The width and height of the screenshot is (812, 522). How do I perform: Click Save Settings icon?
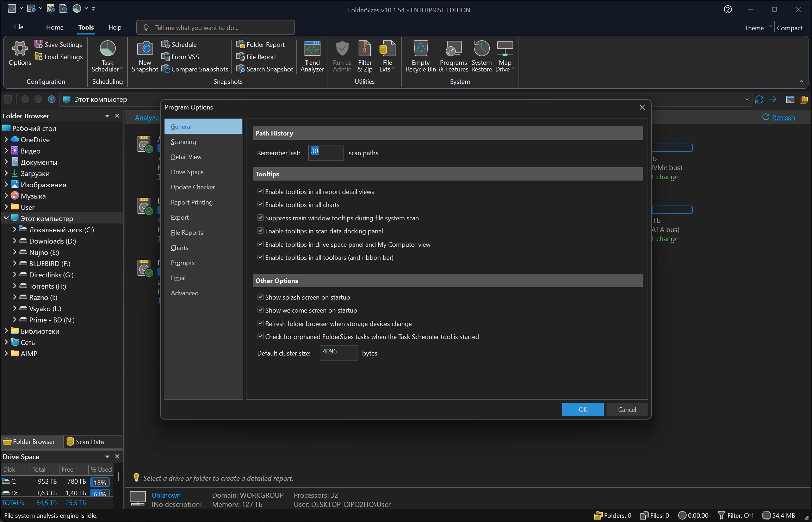point(38,44)
